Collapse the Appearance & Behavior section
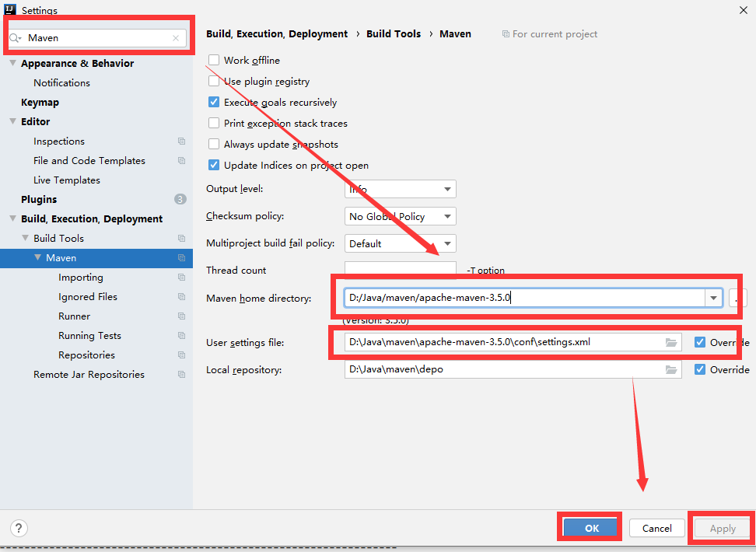The image size is (756, 552). tap(13, 63)
